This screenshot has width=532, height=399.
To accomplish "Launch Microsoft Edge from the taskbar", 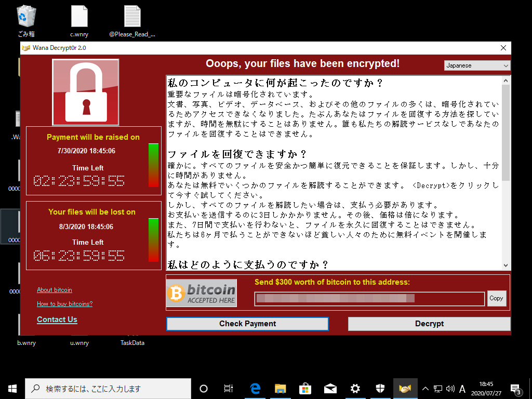I will click(x=255, y=389).
